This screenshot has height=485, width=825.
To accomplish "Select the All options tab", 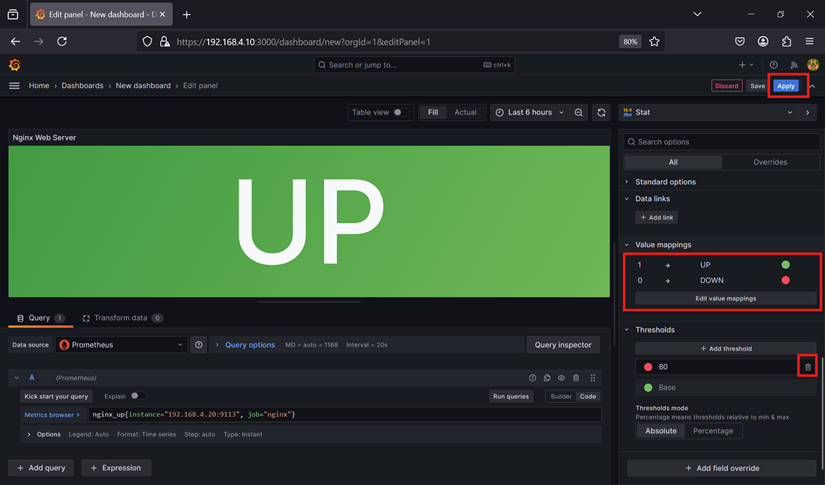I will click(x=673, y=163).
